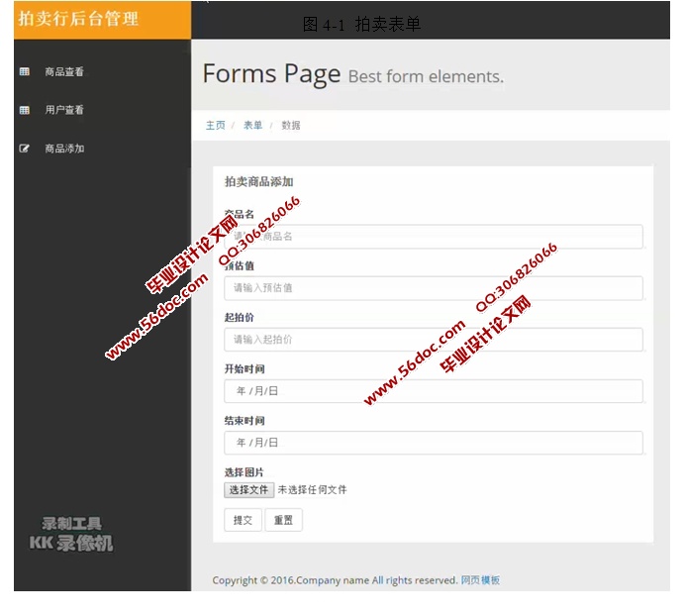This screenshot has width=685, height=616.
Task: Focus the 预估值 input field
Action: point(434,288)
